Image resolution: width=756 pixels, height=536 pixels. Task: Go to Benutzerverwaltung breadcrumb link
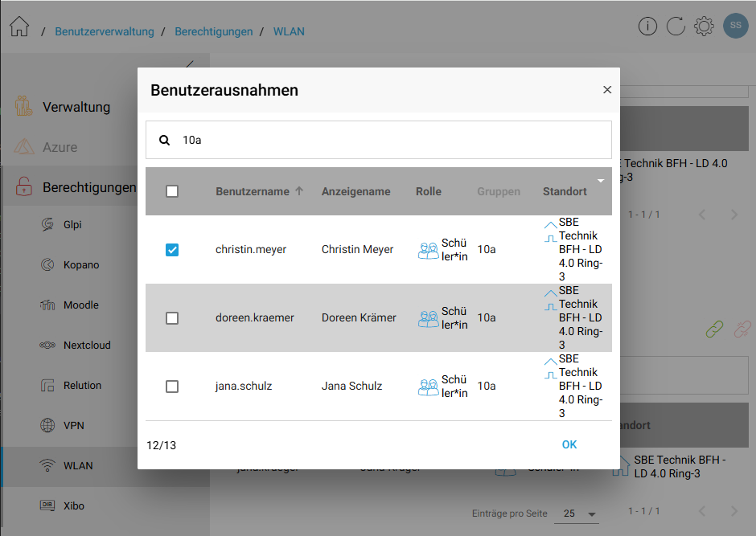105,32
